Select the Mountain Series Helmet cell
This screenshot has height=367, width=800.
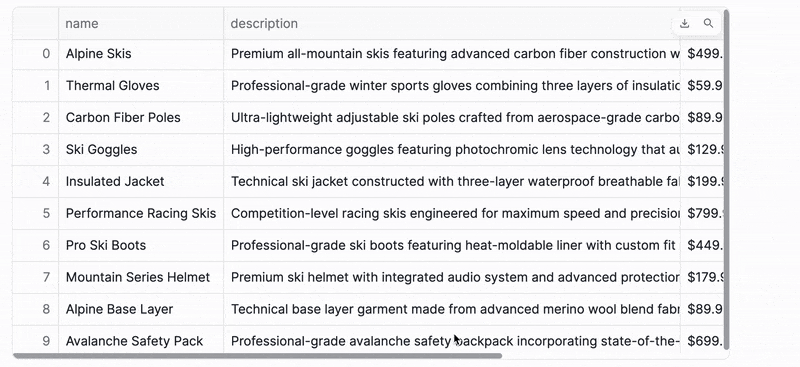141,277
